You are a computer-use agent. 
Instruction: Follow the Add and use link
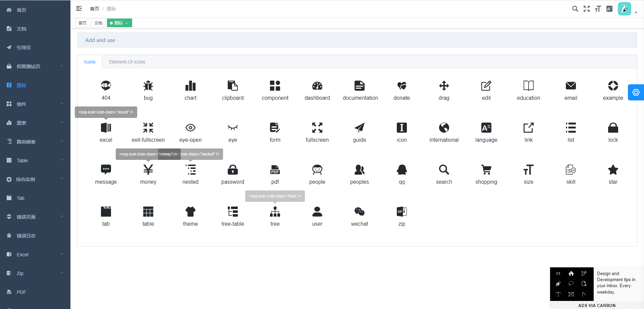(x=100, y=40)
